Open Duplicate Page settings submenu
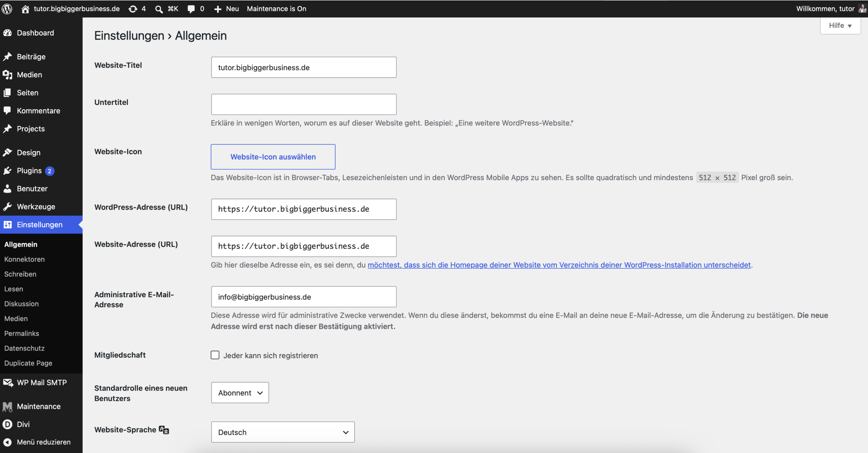This screenshot has height=453, width=868. (28, 363)
